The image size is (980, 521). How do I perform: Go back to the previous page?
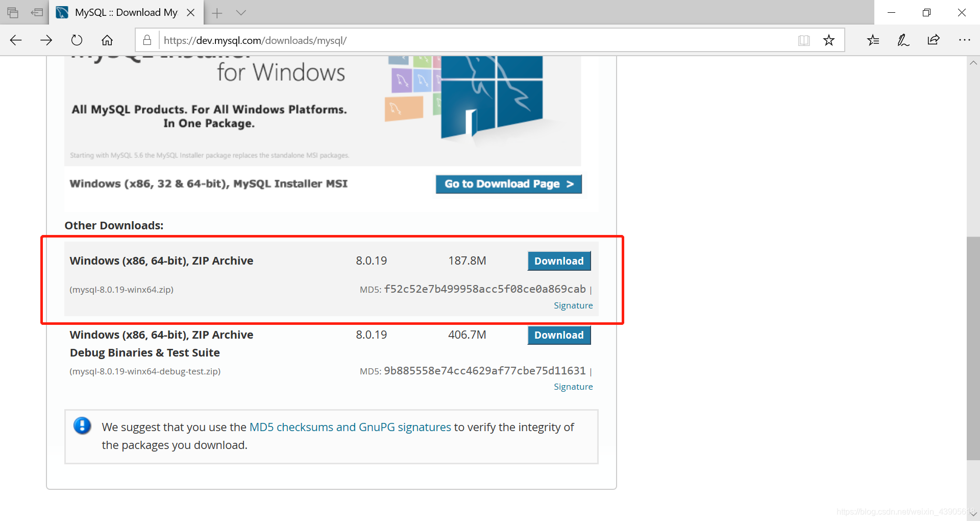(16, 40)
